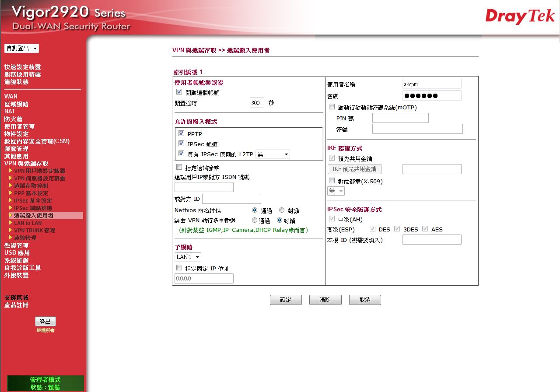The height and width of the screenshot is (392, 560).
Task: Open LAN to LAN submenu item
Action: [28, 223]
